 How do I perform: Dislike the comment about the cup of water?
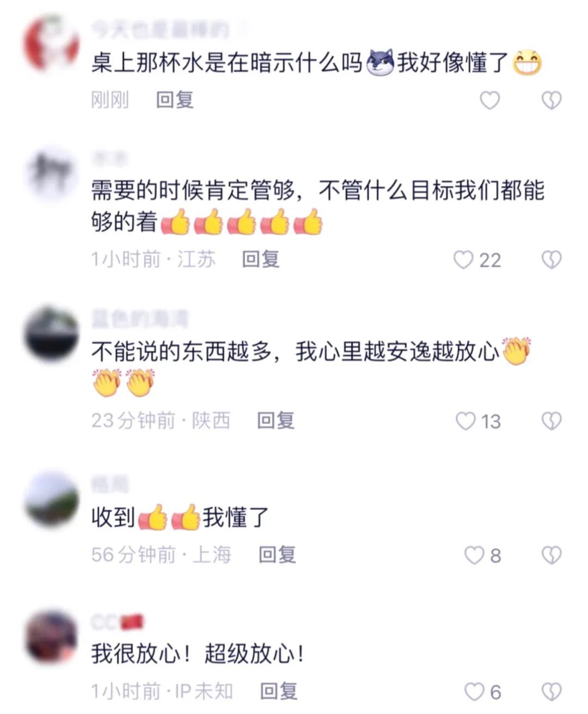pyautogui.click(x=552, y=100)
